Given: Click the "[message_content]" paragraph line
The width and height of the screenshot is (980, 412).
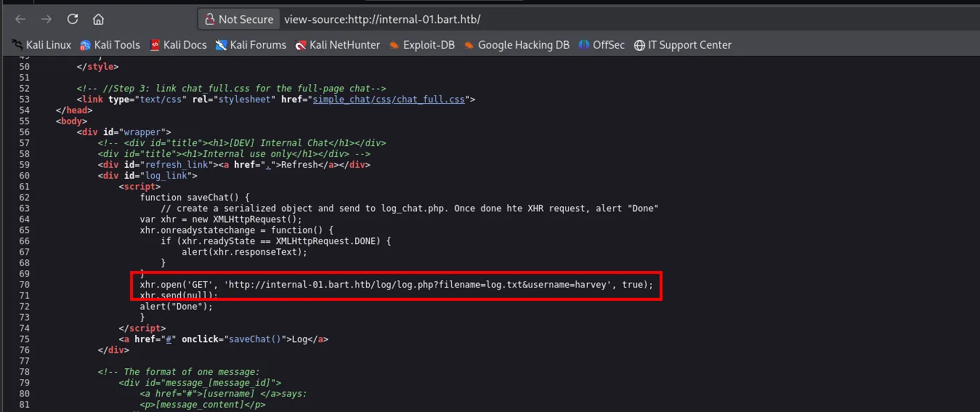Looking at the screenshot, I should pos(203,405).
